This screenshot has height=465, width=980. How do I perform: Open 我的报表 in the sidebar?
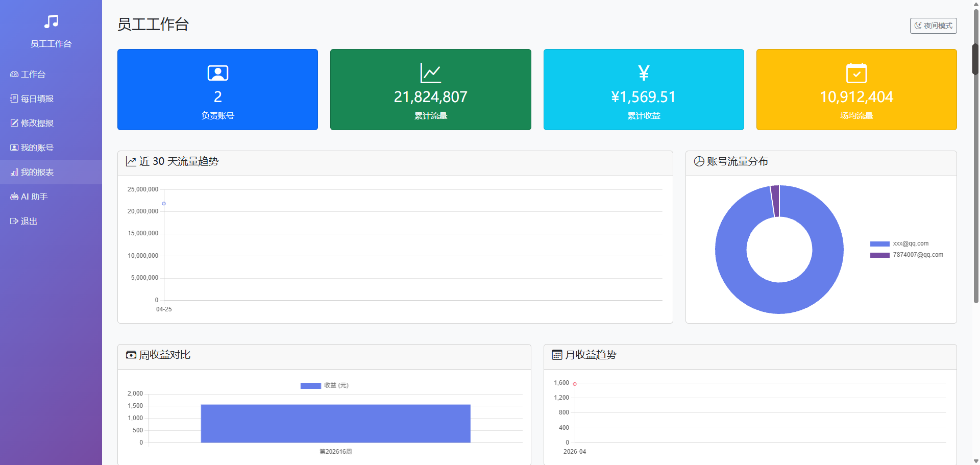click(37, 172)
